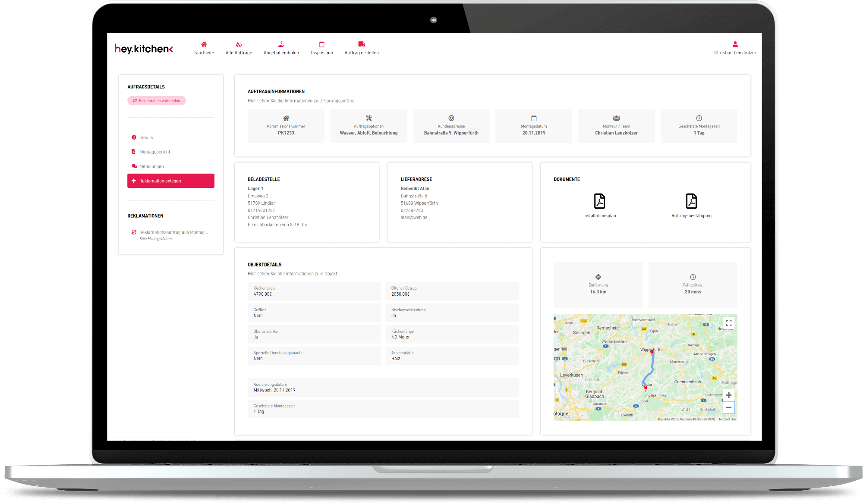Click the Wipperfürth destination marker on the map
Viewport: 863px width, 504px height.
(652, 352)
